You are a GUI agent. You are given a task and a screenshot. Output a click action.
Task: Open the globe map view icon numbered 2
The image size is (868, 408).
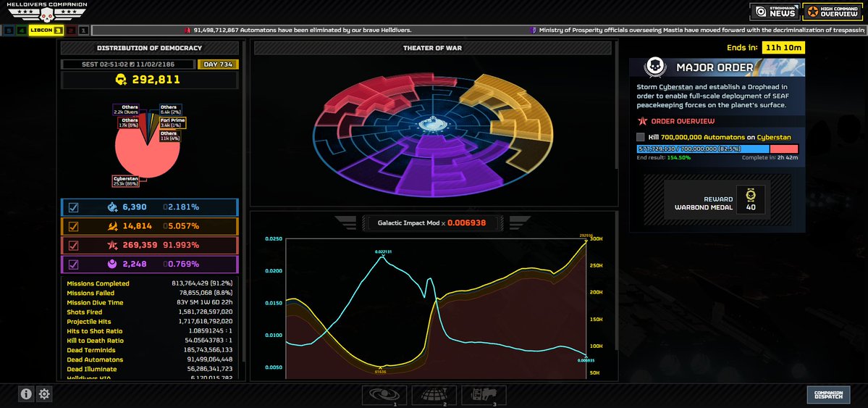(434, 396)
